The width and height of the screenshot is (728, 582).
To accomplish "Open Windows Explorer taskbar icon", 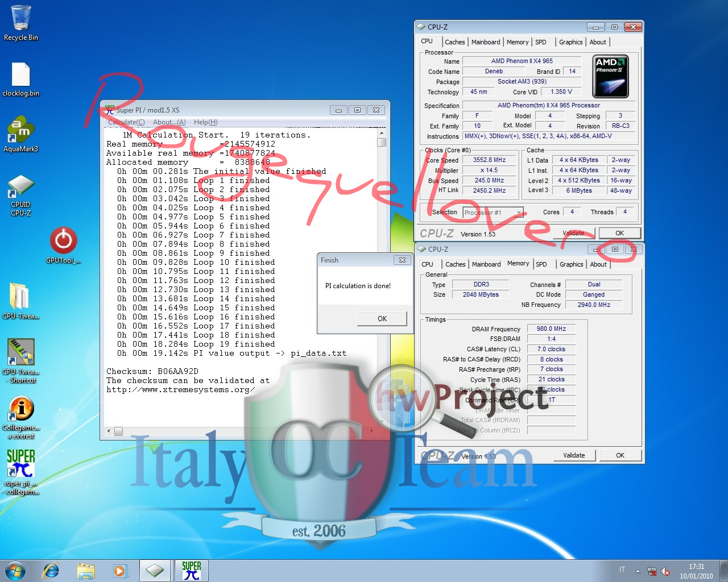I will (86, 571).
